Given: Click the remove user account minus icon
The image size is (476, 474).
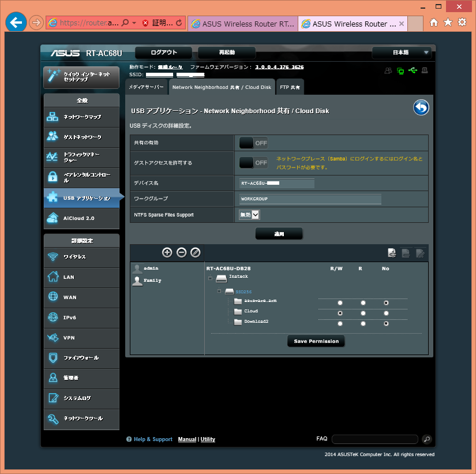Looking at the screenshot, I should click(181, 252).
